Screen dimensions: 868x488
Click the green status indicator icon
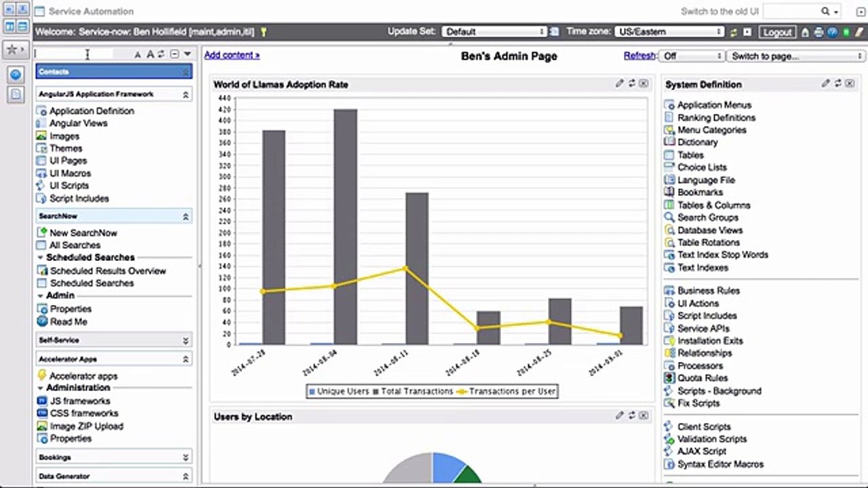[x=846, y=32]
